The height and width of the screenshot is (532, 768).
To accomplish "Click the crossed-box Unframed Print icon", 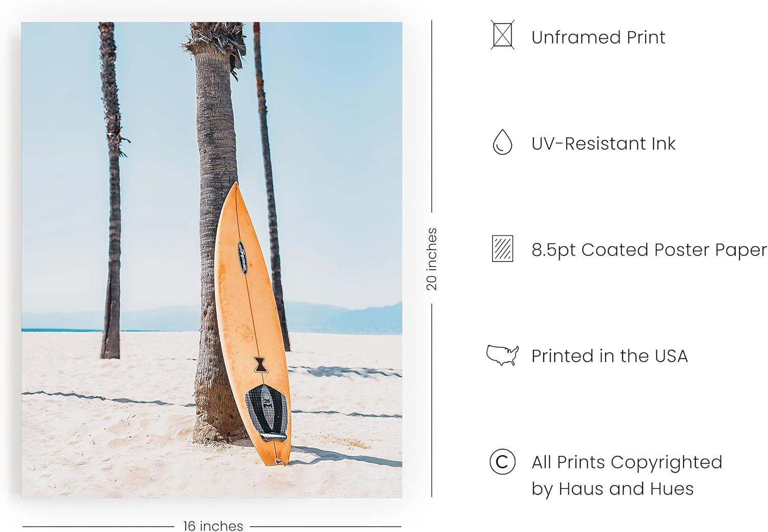I will [502, 35].
